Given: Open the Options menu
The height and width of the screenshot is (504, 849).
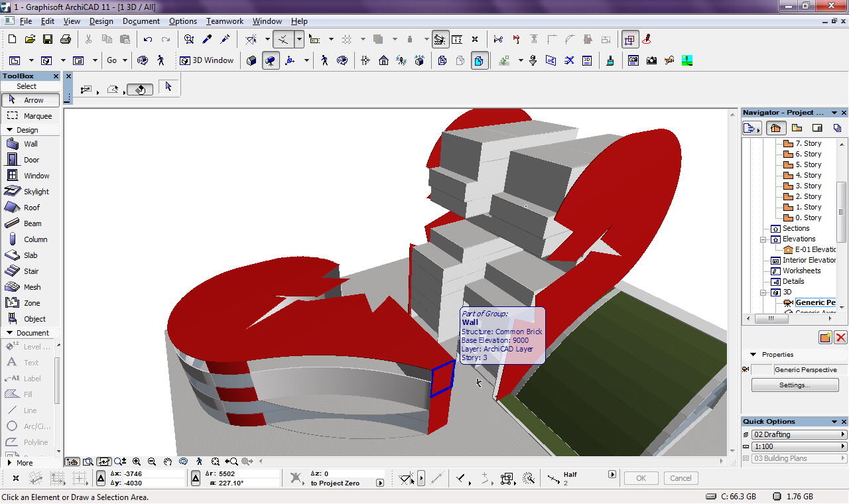Looking at the screenshot, I should pos(183,21).
